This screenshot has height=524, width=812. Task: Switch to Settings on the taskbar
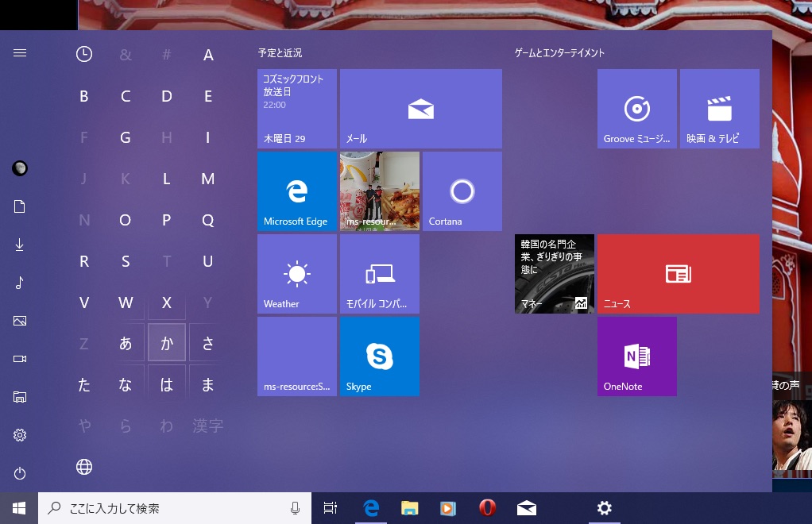click(x=605, y=508)
